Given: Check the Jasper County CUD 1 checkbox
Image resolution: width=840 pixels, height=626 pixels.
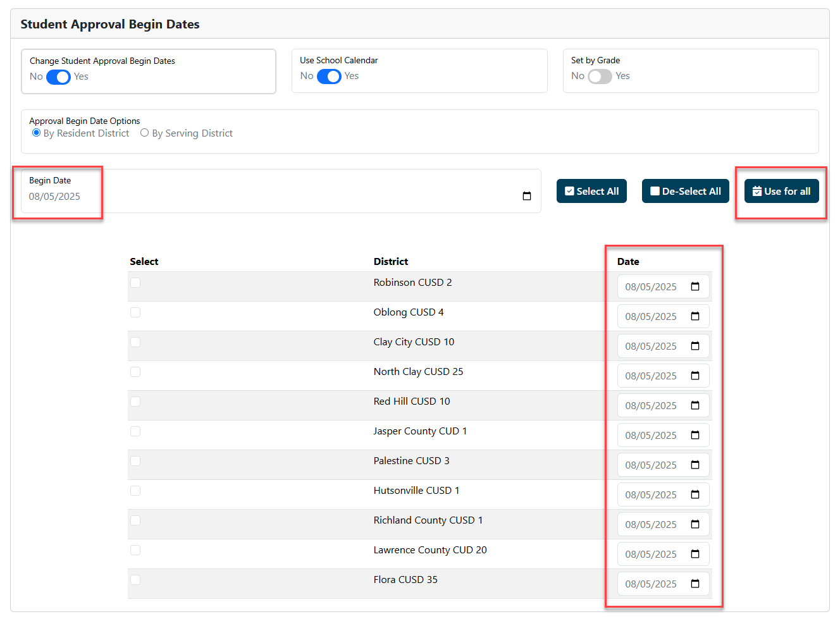Looking at the screenshot, I should 135,431.
